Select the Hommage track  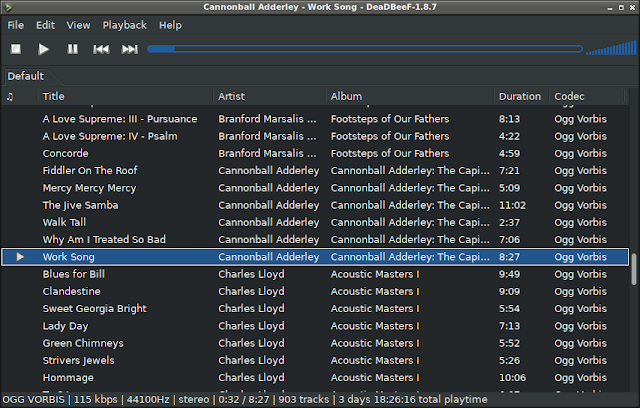point(315,377)
